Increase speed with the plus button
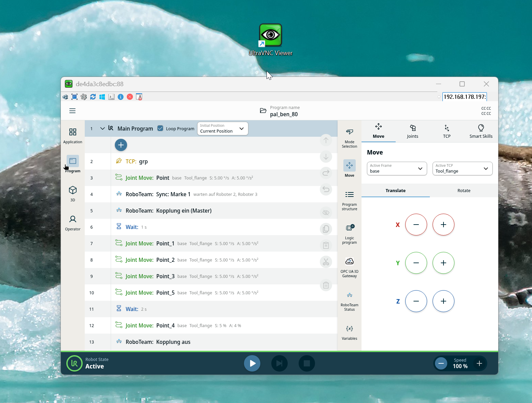Viewport: 532px width, 403px height. tap(479, 363)
